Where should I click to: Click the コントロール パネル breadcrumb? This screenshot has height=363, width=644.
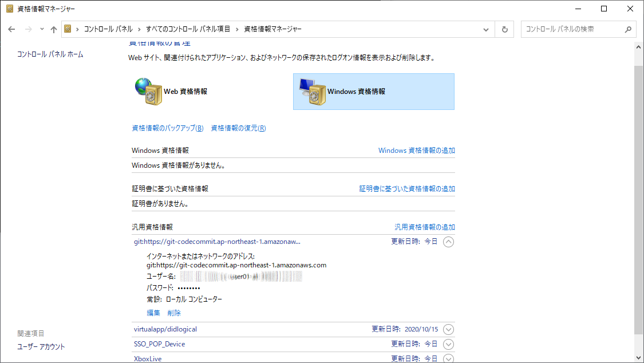click(x=108, y=29)
